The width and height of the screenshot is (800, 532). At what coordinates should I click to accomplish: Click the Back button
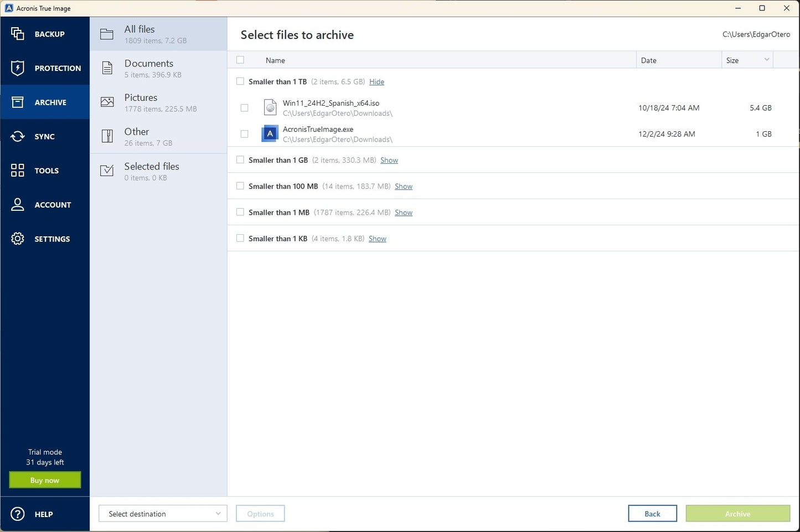(652, 514)
